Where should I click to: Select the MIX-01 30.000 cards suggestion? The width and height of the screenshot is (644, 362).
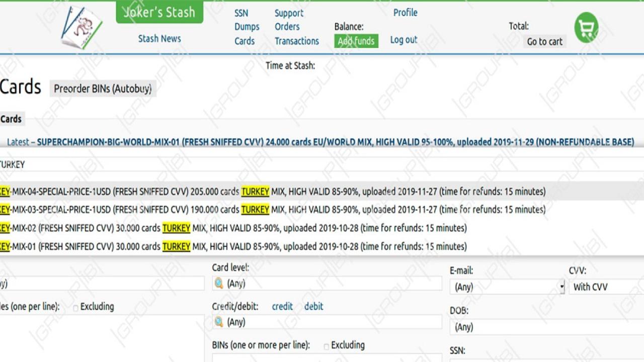click(322, 246)
